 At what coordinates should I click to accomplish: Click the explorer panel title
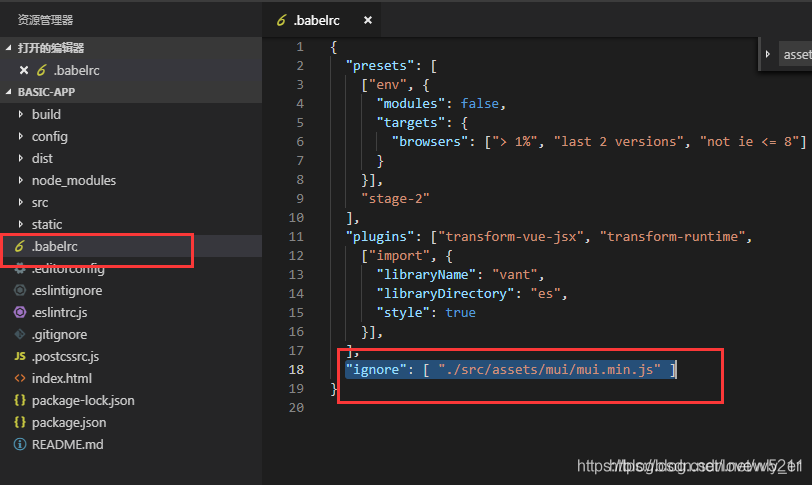[46, 20]
